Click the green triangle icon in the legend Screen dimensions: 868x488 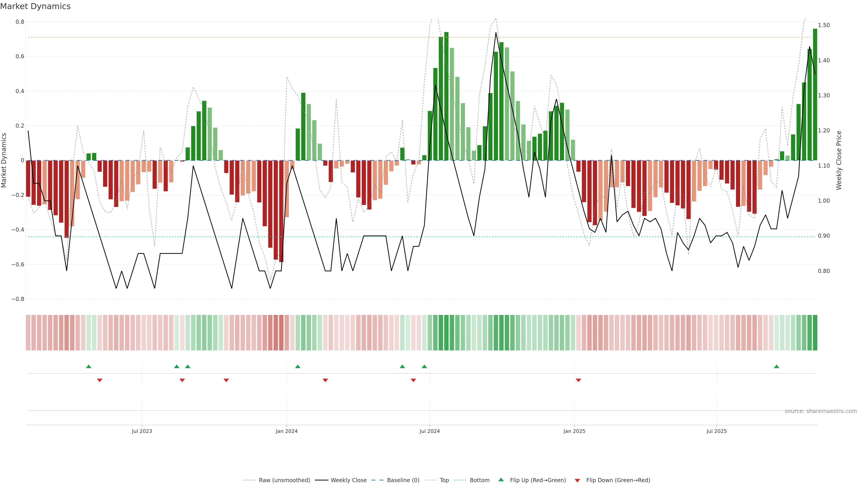pos(501,480)
